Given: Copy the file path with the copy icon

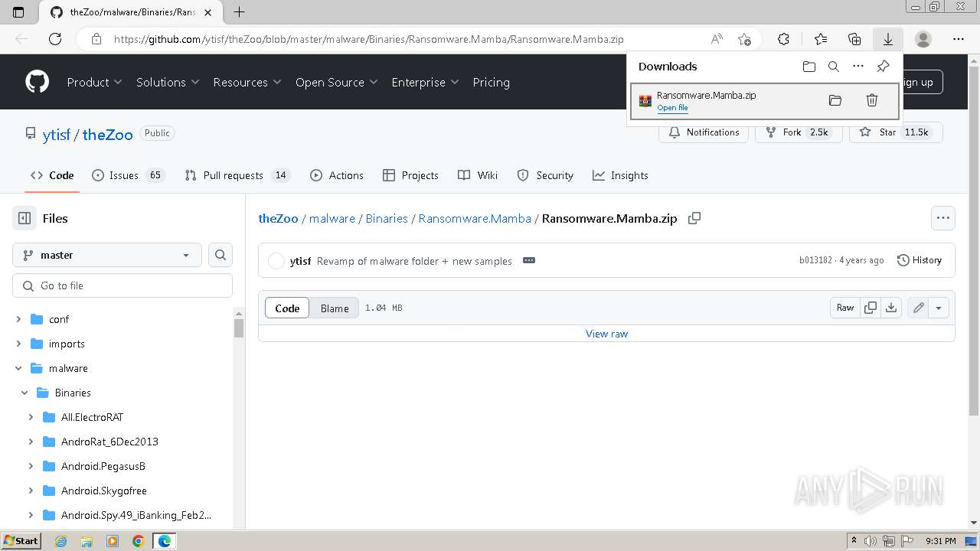Looking at the screenshot, I should [694, 218].
